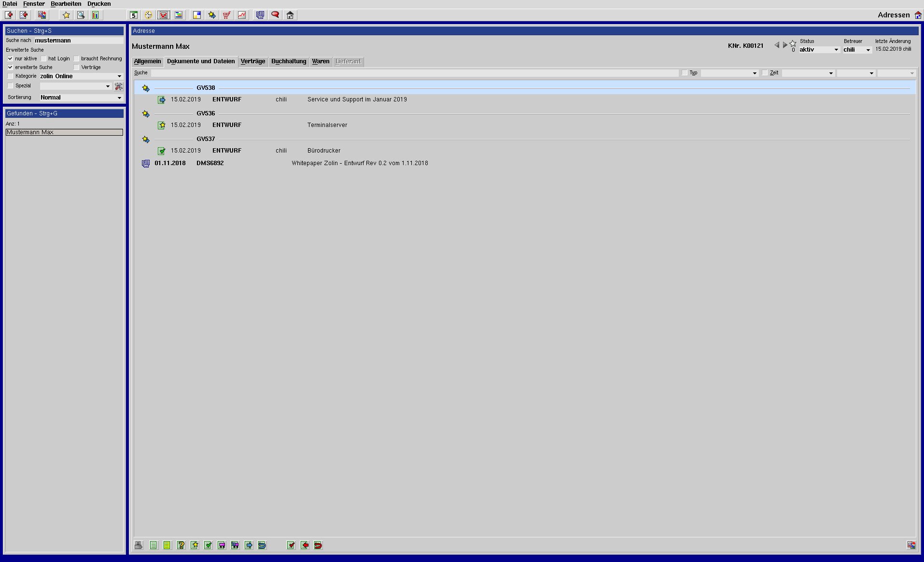Open the second dropdown right of Zeit
924x562 pixels.
tap(856, 73)
